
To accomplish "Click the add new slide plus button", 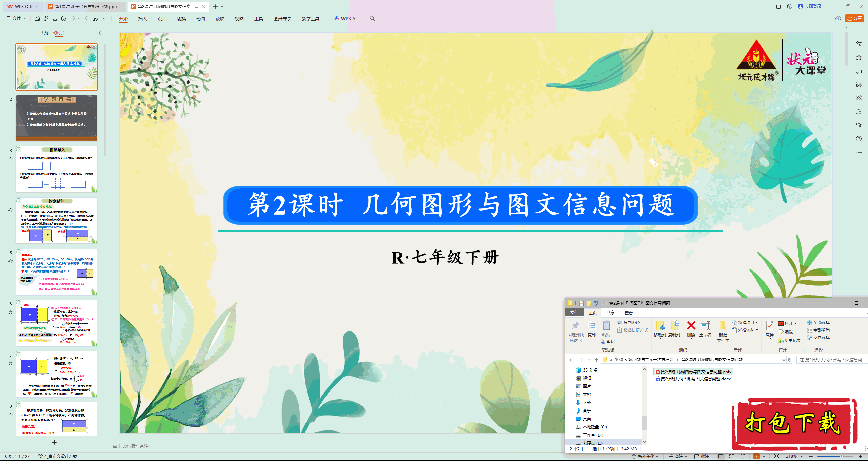I will point(54,442).
